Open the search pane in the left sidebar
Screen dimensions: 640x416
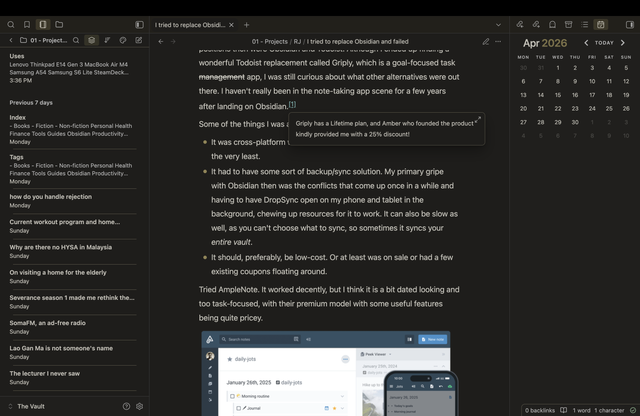pos(11,25)
